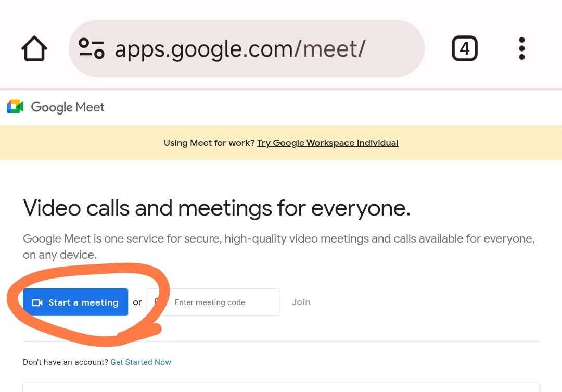Select the Google Meet wordmark in the header
The image size is (562, 392).
point(68,107)
